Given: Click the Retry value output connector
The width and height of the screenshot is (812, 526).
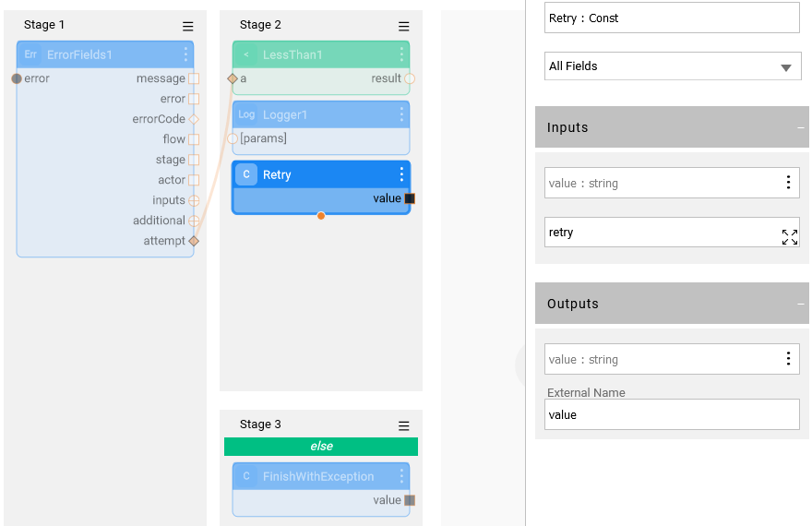Looking at the screenshot, I should (410, 198).
